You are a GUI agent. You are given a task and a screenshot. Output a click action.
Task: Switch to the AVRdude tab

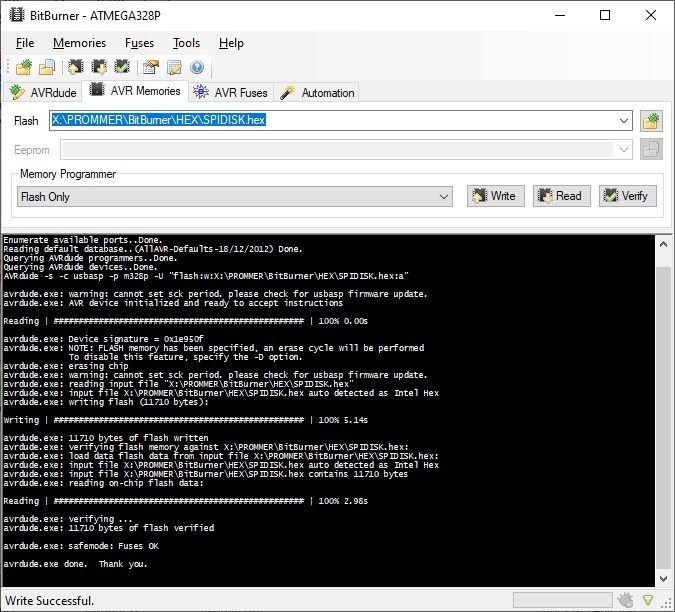click(x=43, y=93)
